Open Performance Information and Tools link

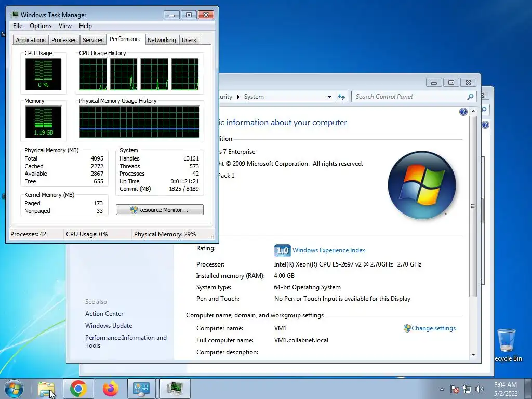[x=126, y=341]
